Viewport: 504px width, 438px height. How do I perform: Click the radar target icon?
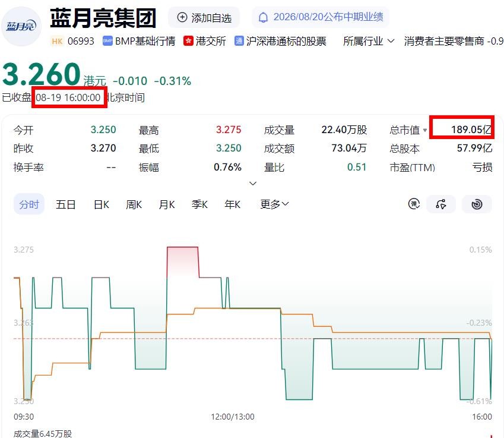coord(477,204)
